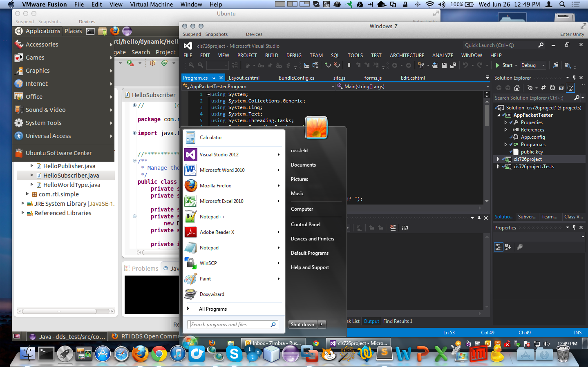Screen dimensions: 588x367
Task: Toggle auto-hide pin on Properties panel
Action: (x=574, y=227)
